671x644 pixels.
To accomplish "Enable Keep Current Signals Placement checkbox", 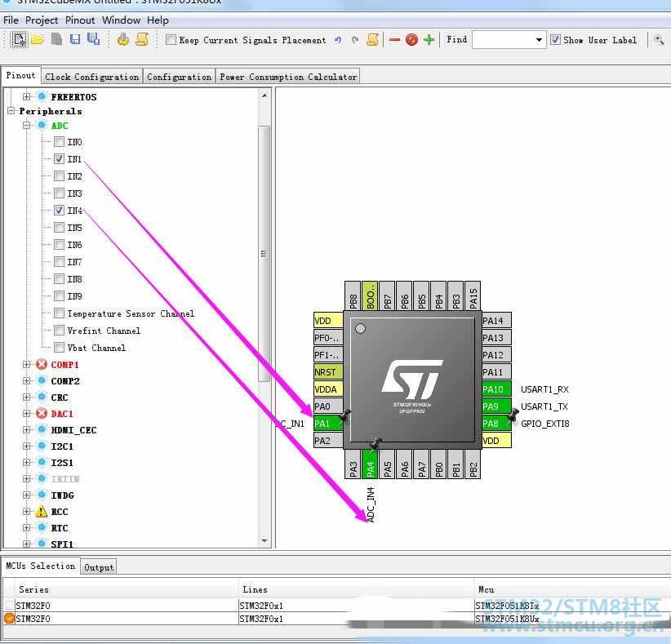I will tap(171, 40).
